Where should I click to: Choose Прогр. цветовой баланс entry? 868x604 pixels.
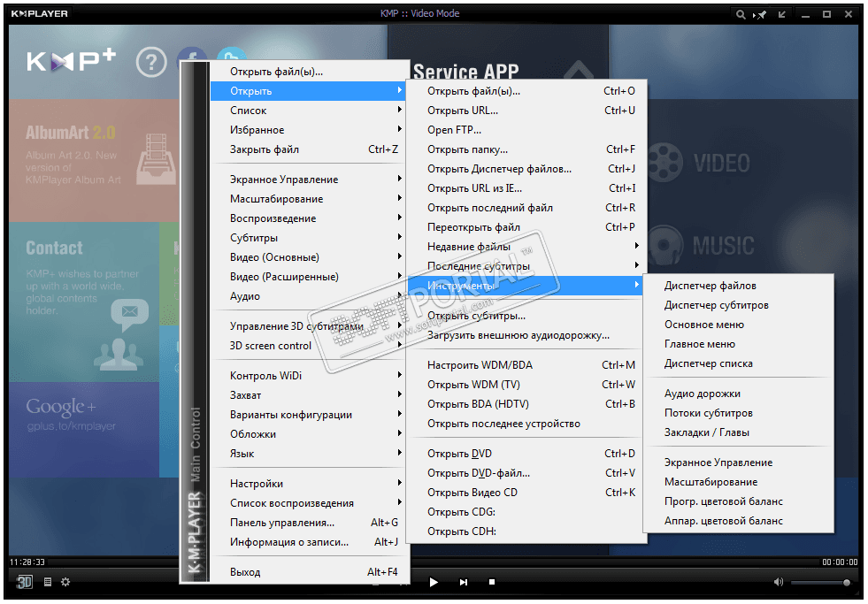pyautogui.click(x=739, y=501)
